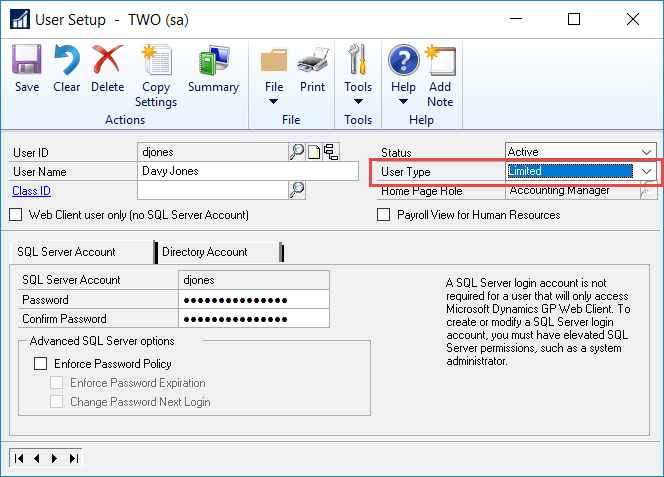Click the Save icon in the ribbon
Image resolution: width=664 pixels, height=477 pixels.
tap(27, 59)
